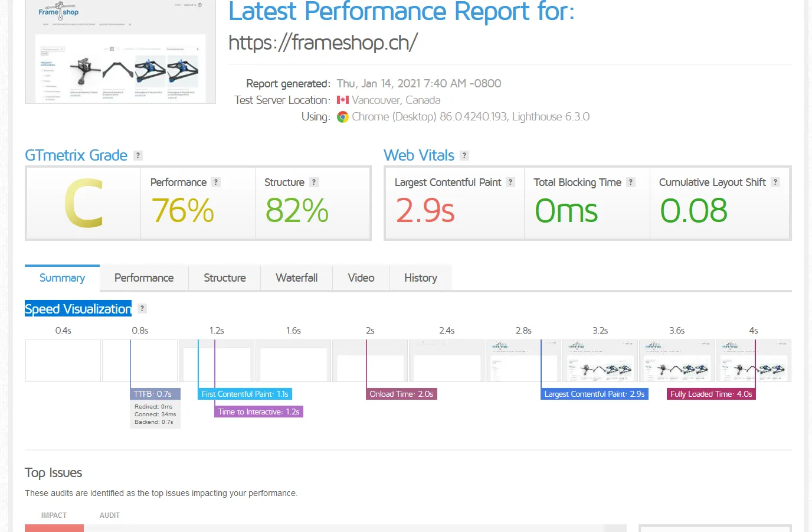Click the AUDIT column header
Viewport: 812px width, 532px height.
point(110,515)
